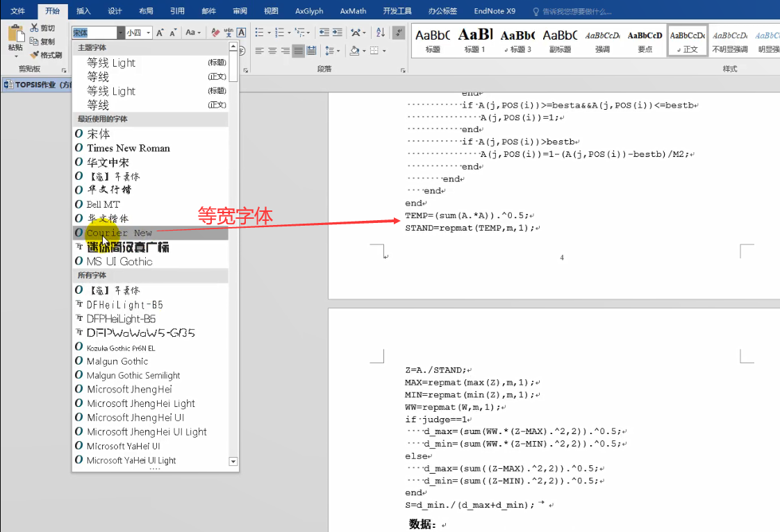Viewport: 780px width, 532px height.
Task: Switch to the EndNote X9 tab
Action: click(x=495, y=11)
